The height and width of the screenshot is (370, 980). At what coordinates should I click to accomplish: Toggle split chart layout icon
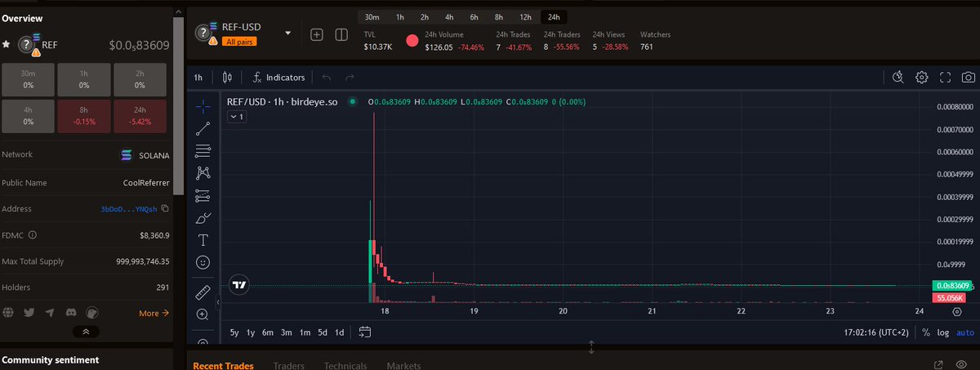[341, 34]
